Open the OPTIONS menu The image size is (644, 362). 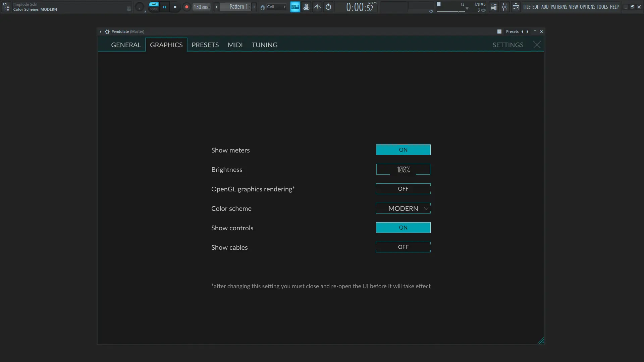(587, 7)
